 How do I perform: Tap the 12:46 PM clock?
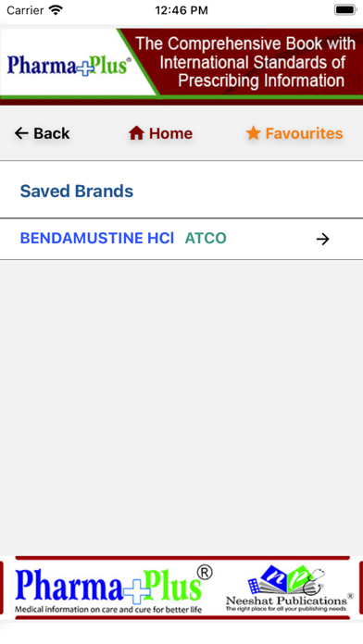point(181,10)
